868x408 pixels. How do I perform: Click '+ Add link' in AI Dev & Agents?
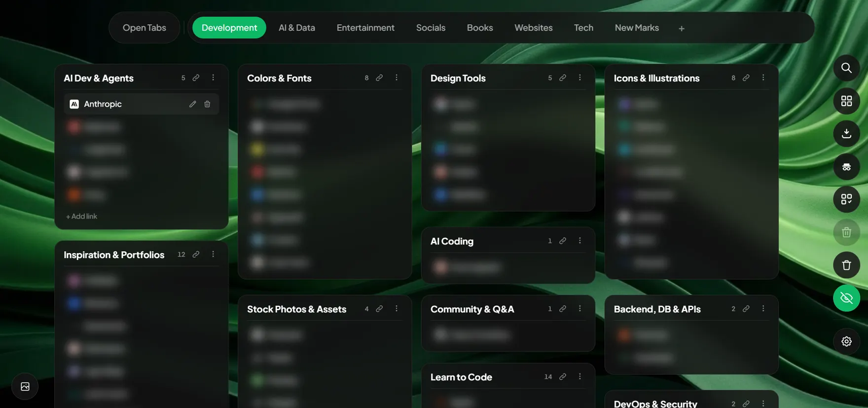point(82,216)
